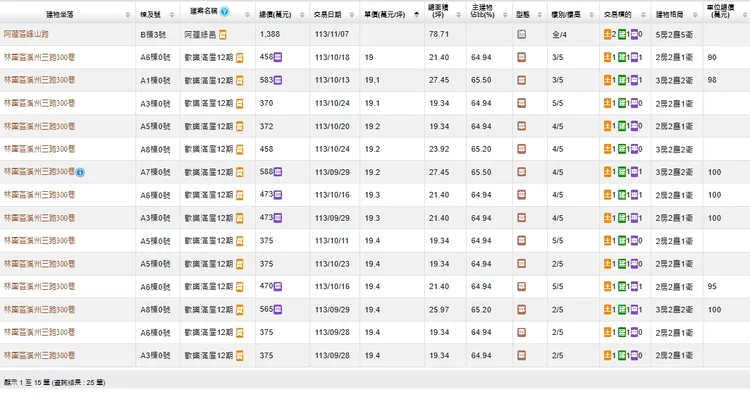Click the 型態 building icon in the 565 row
The width and height of the screenshot is (750, 395).
coord(521,309)
